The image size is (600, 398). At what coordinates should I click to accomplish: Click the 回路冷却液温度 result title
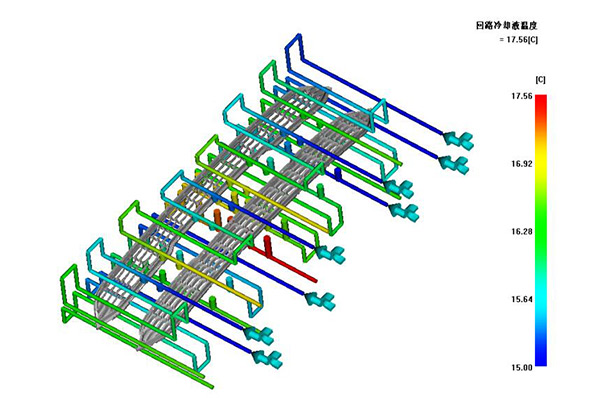pyautogui.click(x=507, y=26)
